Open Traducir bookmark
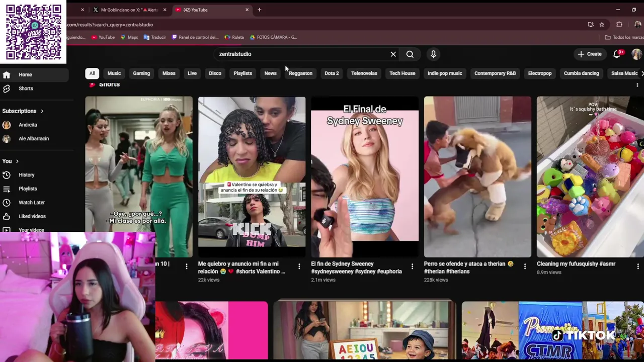 click(x=155, y=37)
